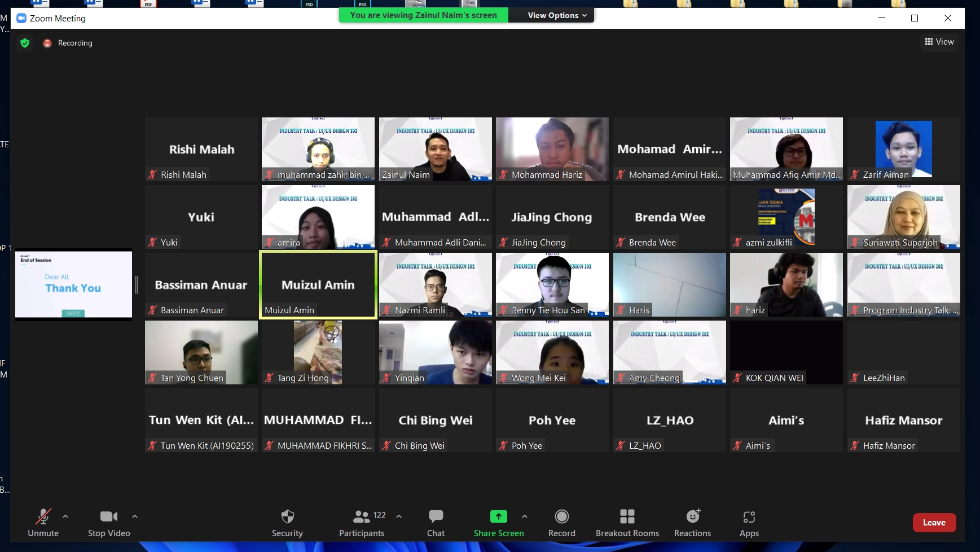Screen dimensions: 980x552
Task: Expand video settings arrow beside Stop Video
Action: (x=135, y=516)
